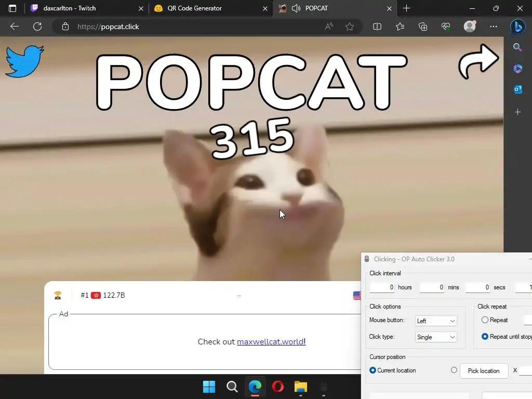Open Bing Copilot sidebar button
Image resolution: width=532 pixels, height=399 pixels.
(518, 26)
